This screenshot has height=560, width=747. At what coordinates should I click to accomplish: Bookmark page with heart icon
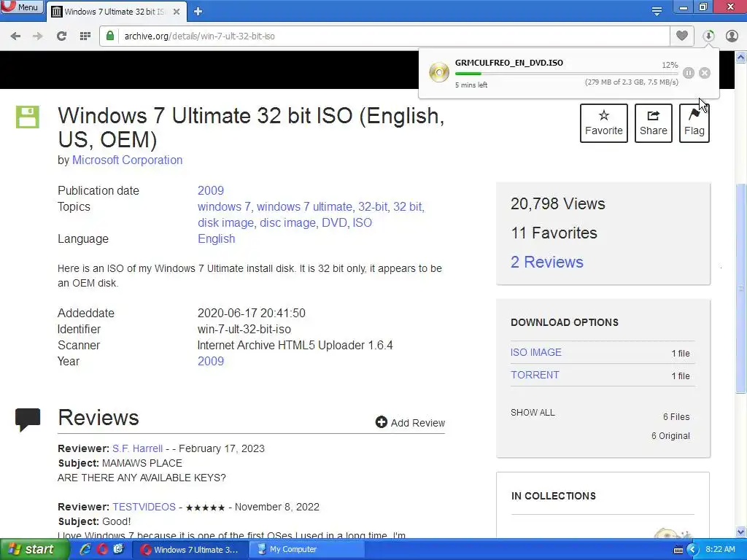coord(682,36)
